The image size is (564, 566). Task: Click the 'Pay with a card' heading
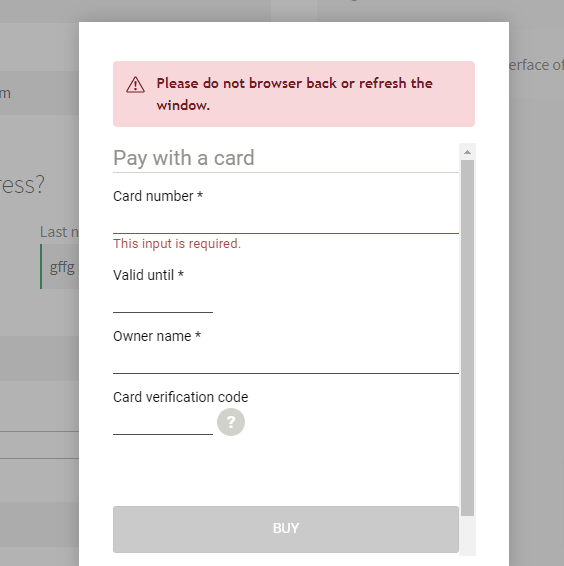click(x=184, y=158)
